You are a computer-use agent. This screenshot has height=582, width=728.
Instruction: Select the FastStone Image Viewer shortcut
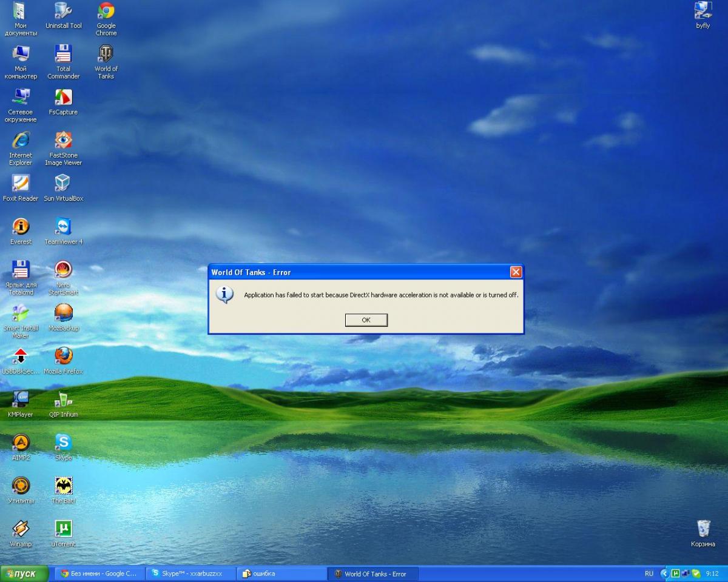[x=64, y=148]
